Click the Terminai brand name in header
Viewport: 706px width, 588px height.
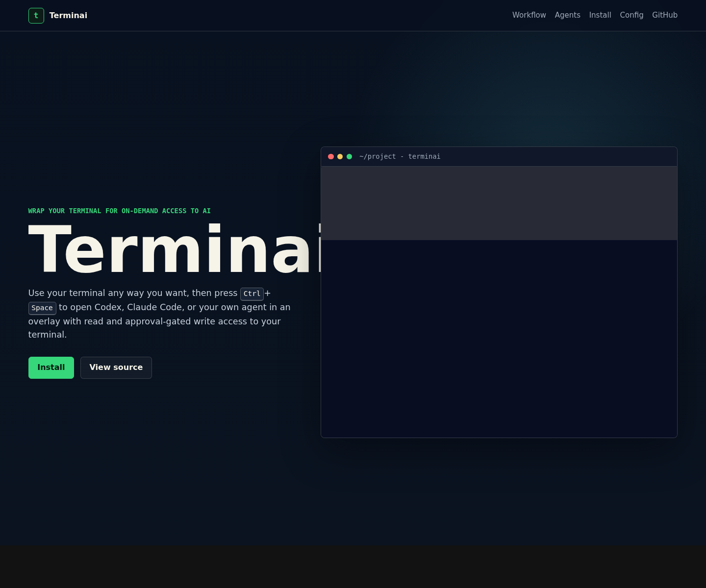[x=68, y=16]
